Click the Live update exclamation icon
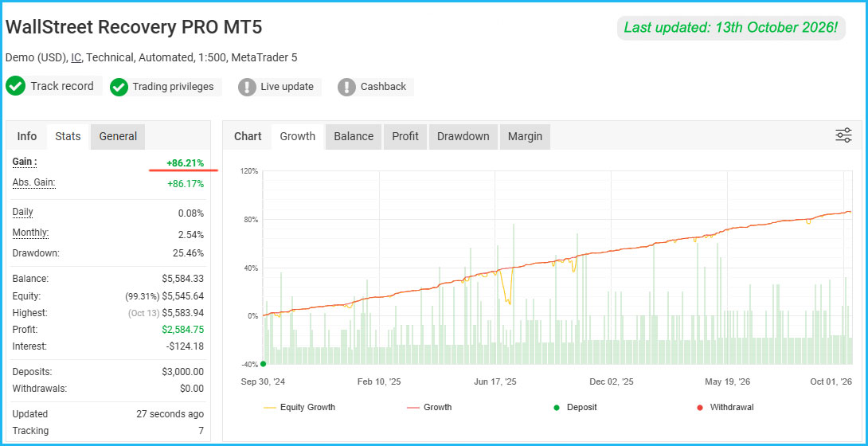The image size is (868, 446). (x=247, y=87)
